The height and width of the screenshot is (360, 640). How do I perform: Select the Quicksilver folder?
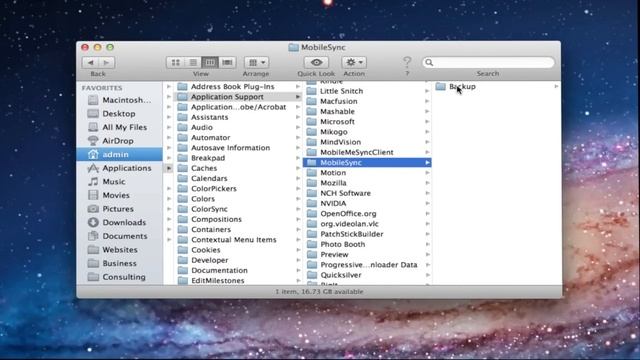[367, 275]
